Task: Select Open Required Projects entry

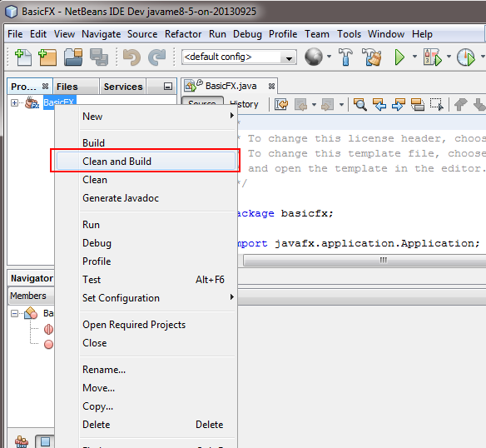Action: coord(145,325)
